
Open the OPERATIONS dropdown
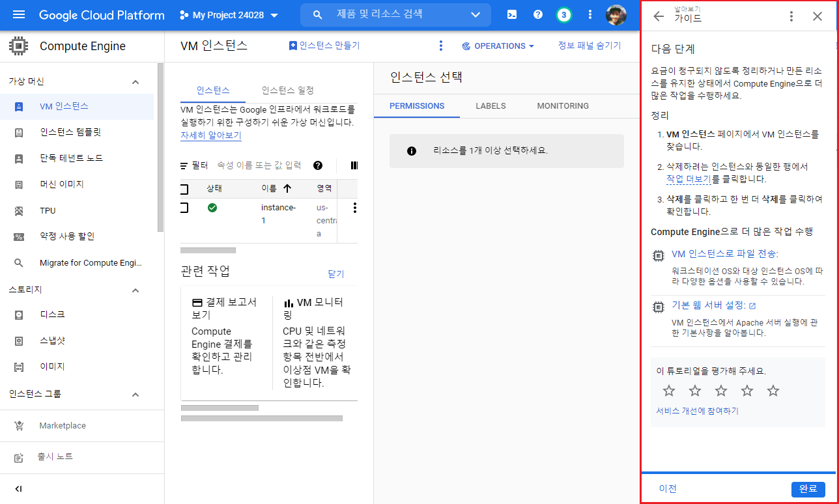pyautogui.click(x=498, y=46)
